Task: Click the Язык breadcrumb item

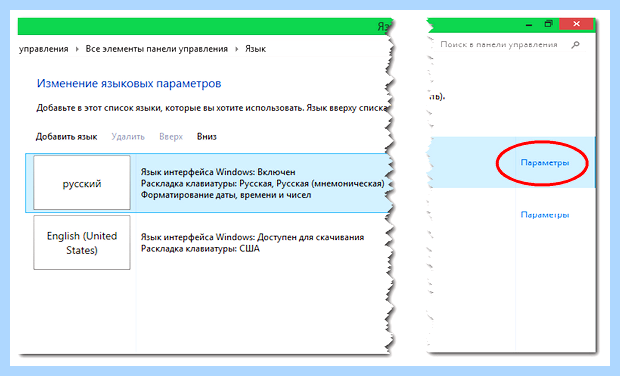Action: pyautogui.click(x=255, y=49)
